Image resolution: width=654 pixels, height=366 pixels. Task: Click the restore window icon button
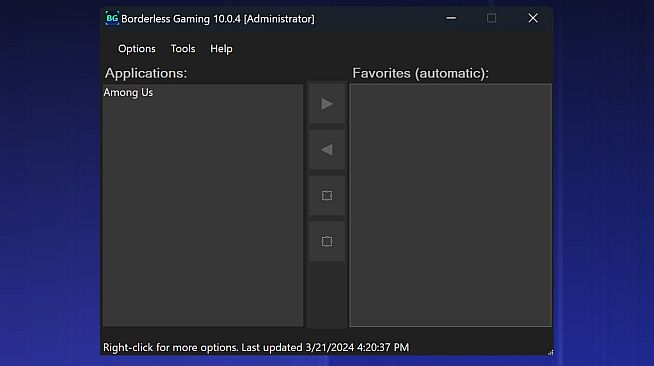coord(327,241)
